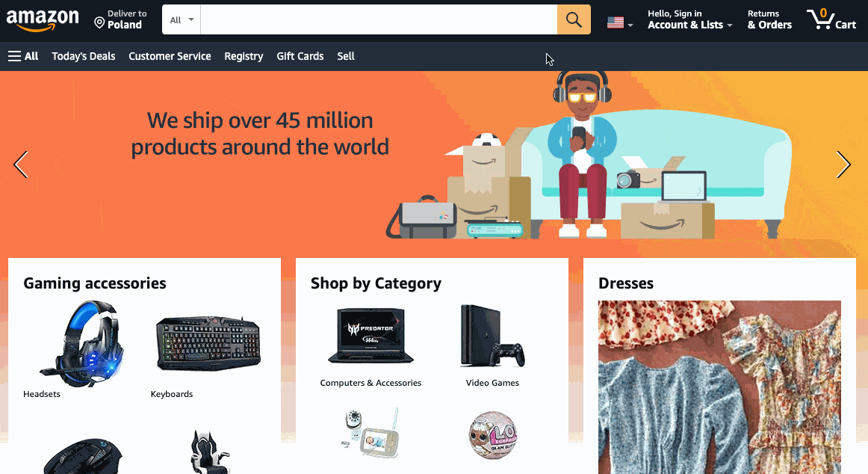Click the Amazon logo

pyautogui.click(x=43, y=20)
